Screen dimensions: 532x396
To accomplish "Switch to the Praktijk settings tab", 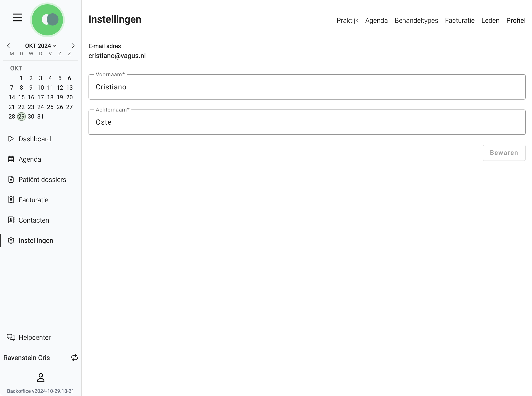I will click(x=347, y=20).
